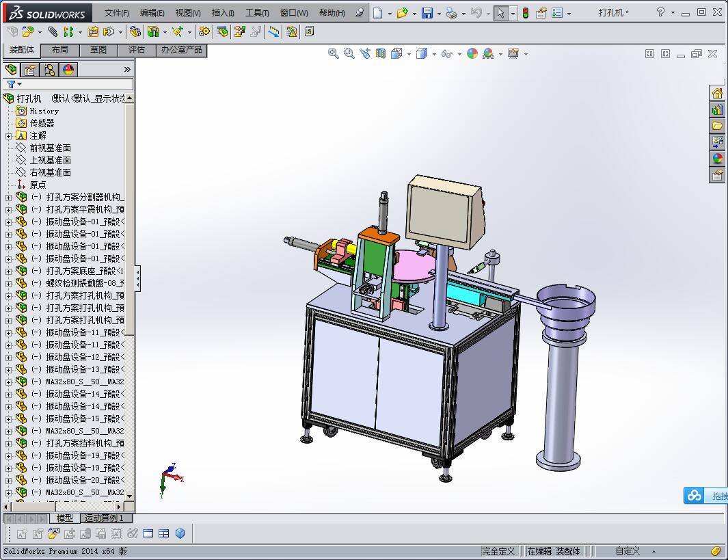Open the Mate tool
This screenshot has height=560, width=728.
[x=52, y=31]
